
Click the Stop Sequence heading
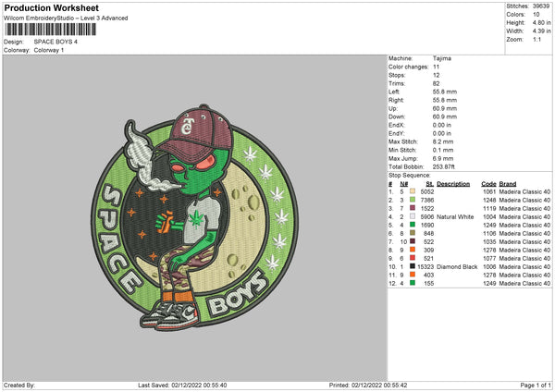pos(409,175)
